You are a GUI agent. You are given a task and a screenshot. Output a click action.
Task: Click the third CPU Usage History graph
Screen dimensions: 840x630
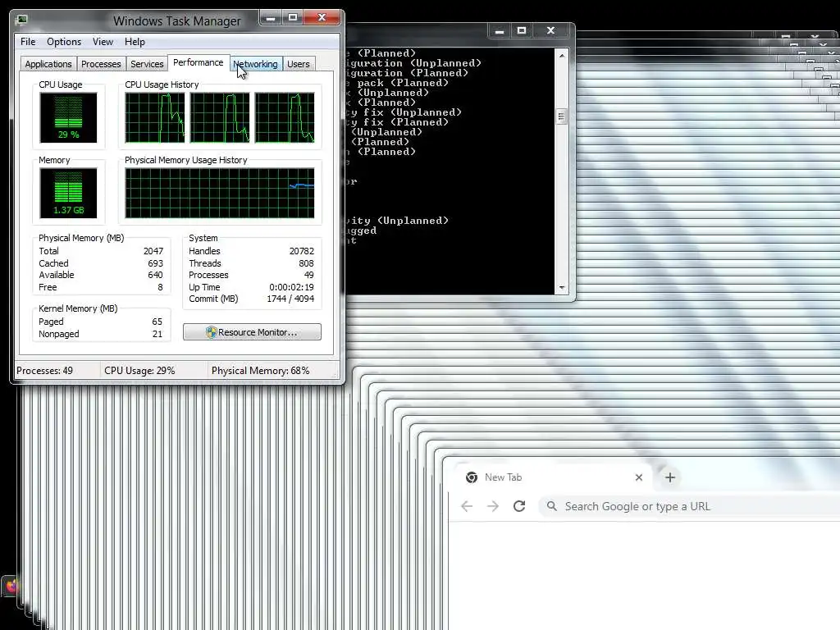click(285, 118)
